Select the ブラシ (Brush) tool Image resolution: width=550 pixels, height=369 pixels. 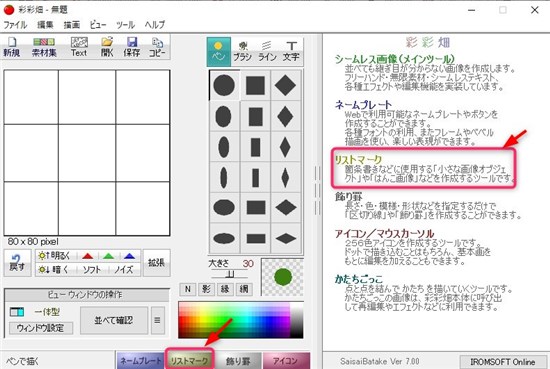[243, 52]
